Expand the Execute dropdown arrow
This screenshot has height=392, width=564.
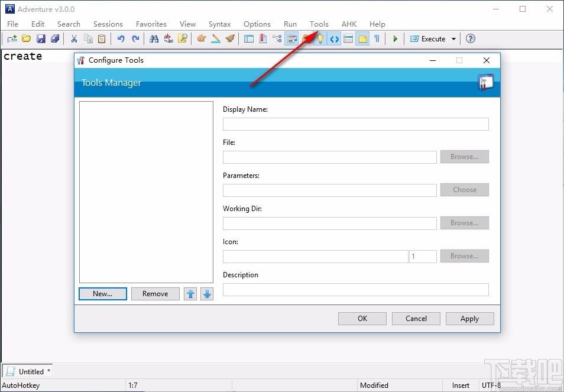tap(453, 39)
